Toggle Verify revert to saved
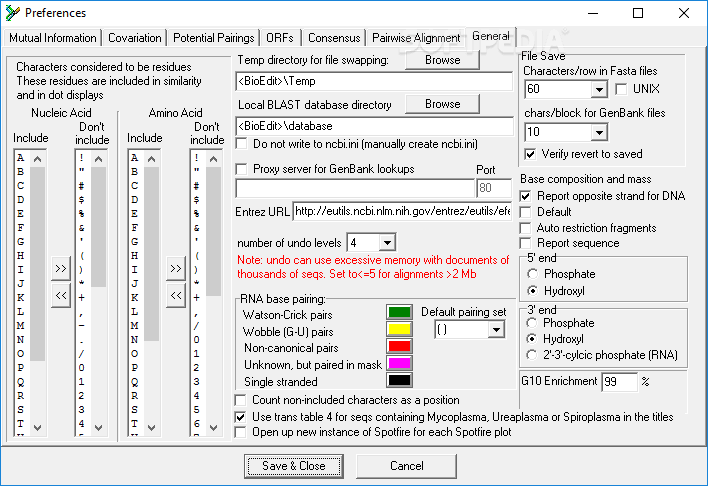 click(x=530, y=154)
